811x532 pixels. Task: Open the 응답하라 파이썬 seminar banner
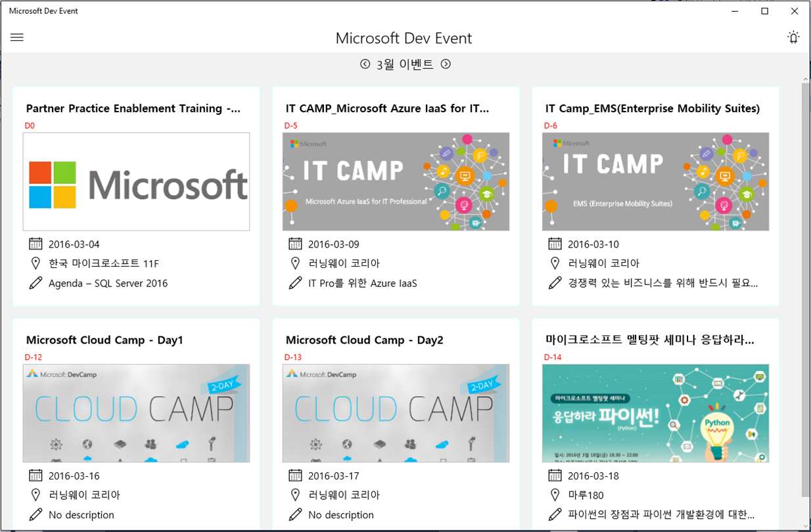(x=655, y=414)
